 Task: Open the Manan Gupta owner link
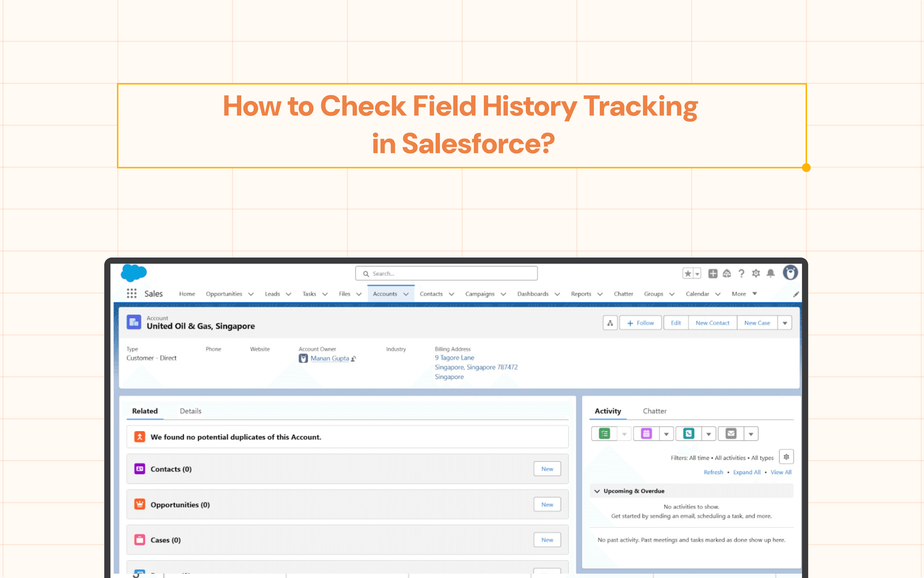[330, 358]
